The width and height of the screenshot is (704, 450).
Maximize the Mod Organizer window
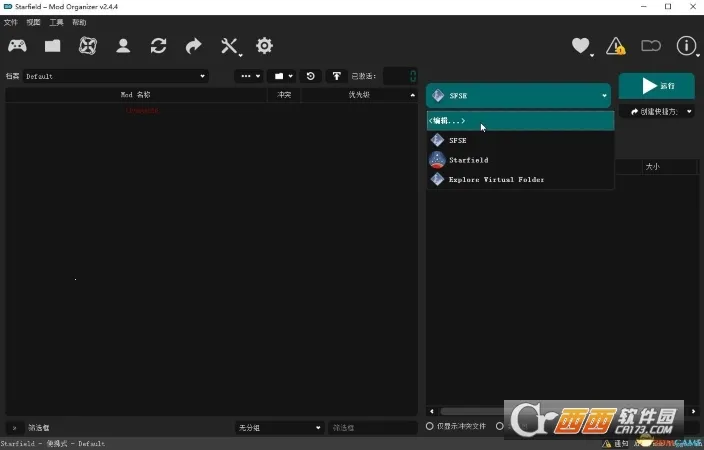point(668,7)
